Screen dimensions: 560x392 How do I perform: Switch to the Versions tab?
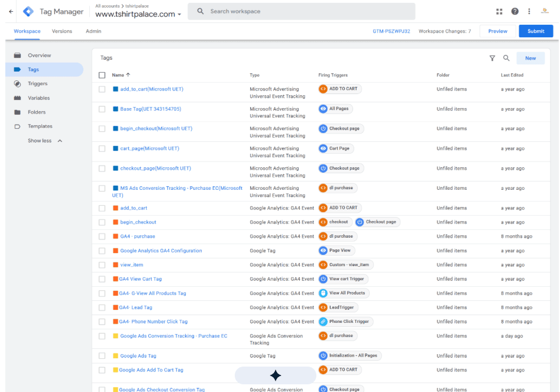pos(61,31)
